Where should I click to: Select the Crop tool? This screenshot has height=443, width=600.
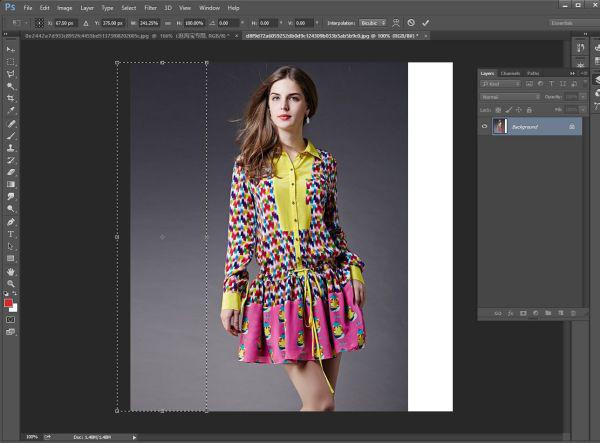click(11, 98)
